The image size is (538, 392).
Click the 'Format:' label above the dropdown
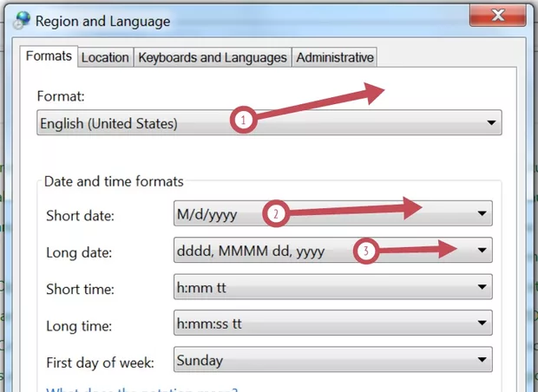click(62, 97)
